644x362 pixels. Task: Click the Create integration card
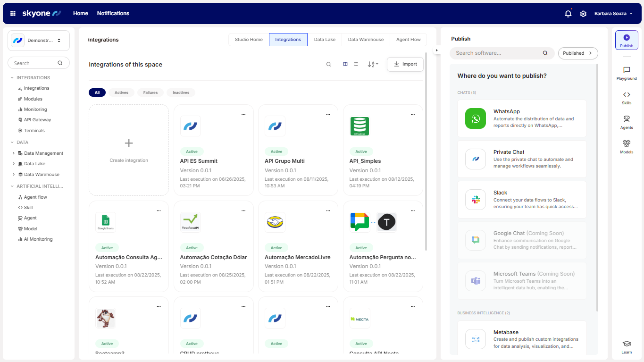[x=129, y=150]
